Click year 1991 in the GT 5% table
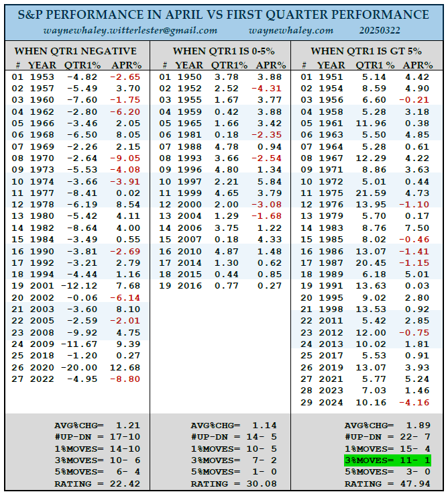The width and height of the screenshot is (448, 496). [331, 286]
